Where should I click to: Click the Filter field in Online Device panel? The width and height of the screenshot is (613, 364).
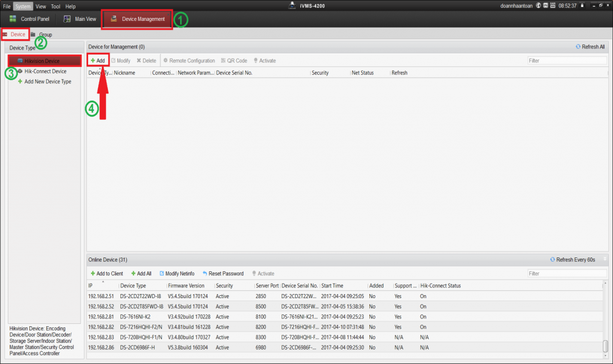(x=566, y=274)
